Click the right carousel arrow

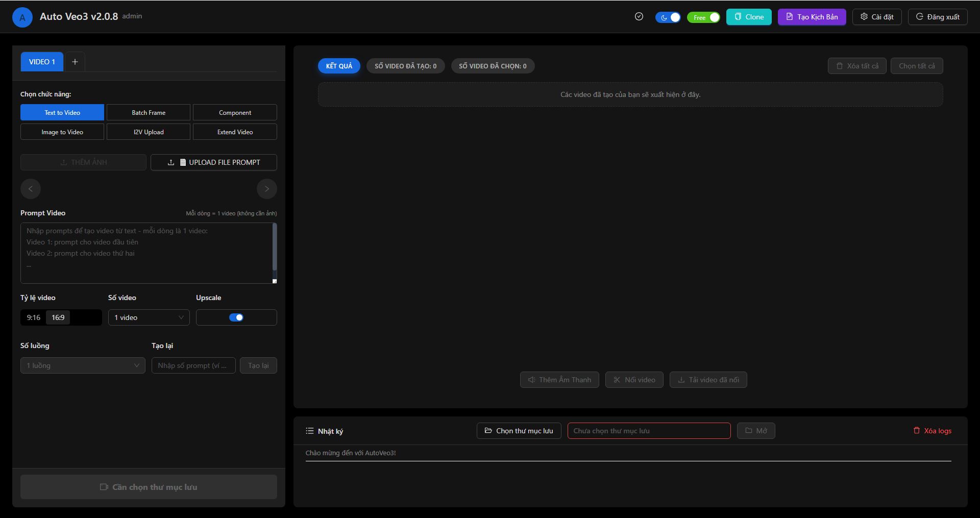pyautogui.click(x=266, y=189)
